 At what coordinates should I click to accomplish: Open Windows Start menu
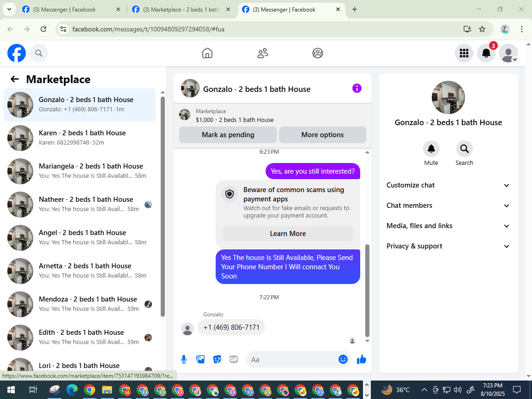11,389
